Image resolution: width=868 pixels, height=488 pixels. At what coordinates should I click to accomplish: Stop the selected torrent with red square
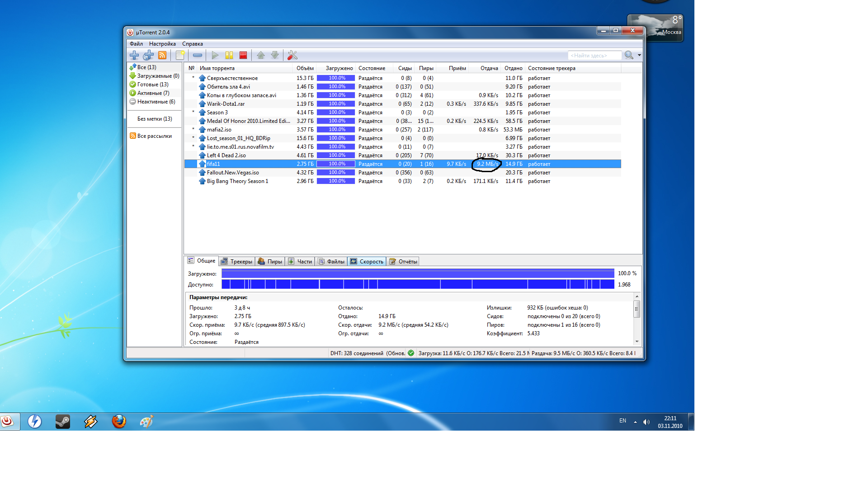pos(243,55)
